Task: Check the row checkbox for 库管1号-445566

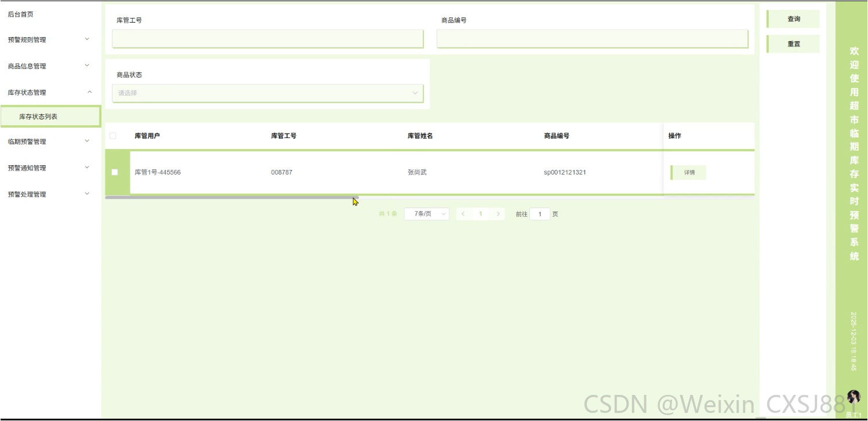Action: [115, 172]
